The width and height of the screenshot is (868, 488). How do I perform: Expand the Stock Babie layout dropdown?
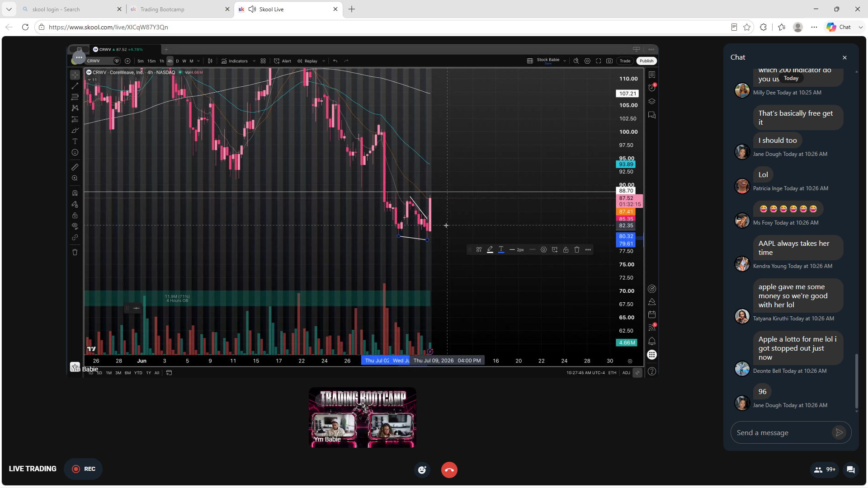565,61
